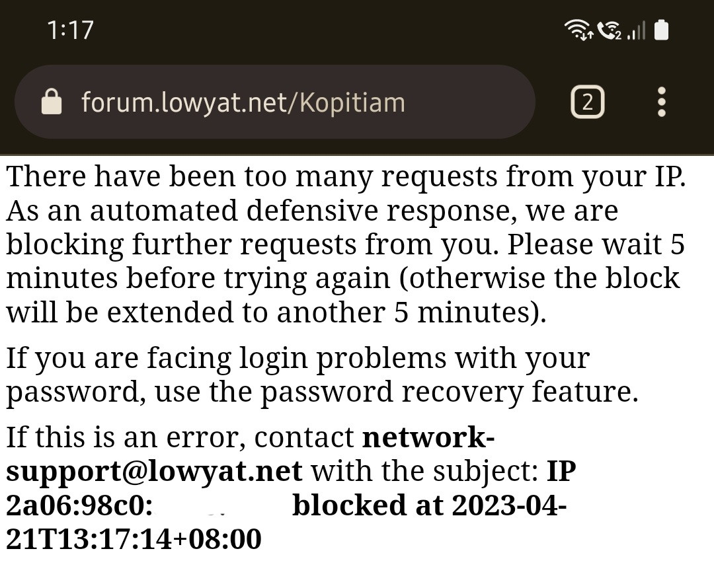The height and width of the screenshot is (588, 714).
Task: Click the bold IP 2a06:98c0: address text
Action: 79,505
